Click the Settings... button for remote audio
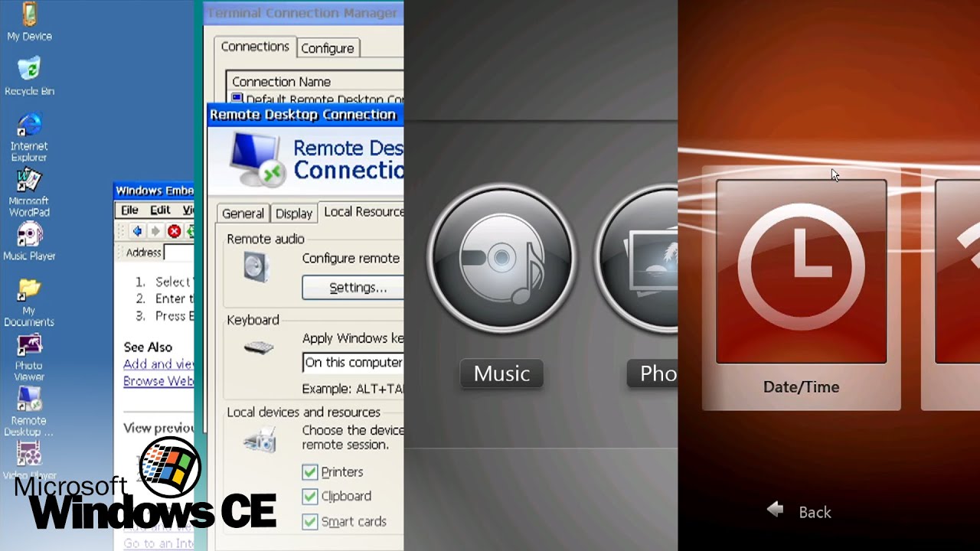This screenshot has height=551, width=980. pyautogui.click(x=354, y=288)
